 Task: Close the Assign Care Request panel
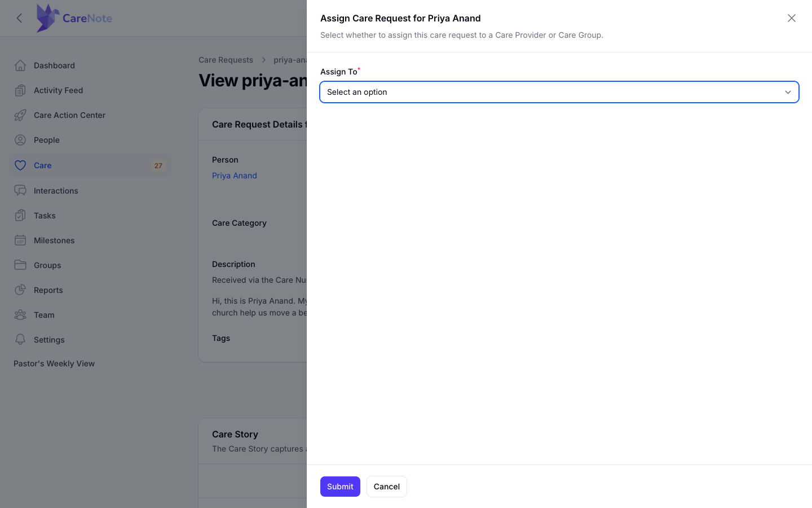pos(792,18)
